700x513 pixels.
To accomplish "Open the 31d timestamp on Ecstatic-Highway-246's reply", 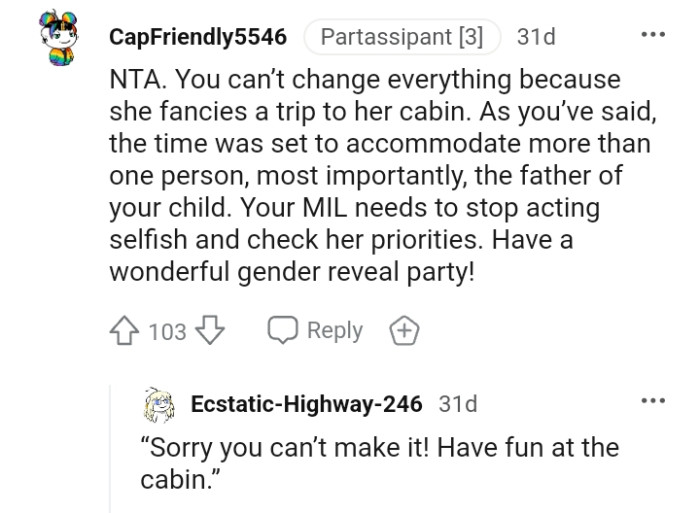I will pos(458,404).
